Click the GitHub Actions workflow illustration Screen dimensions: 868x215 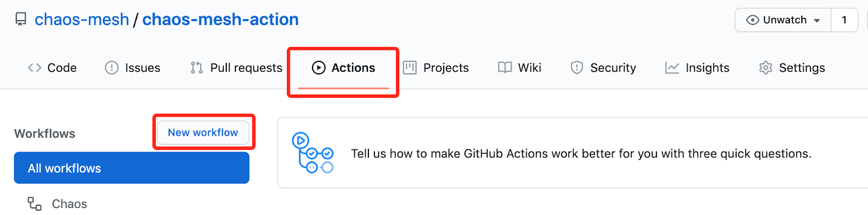point(312,153)
